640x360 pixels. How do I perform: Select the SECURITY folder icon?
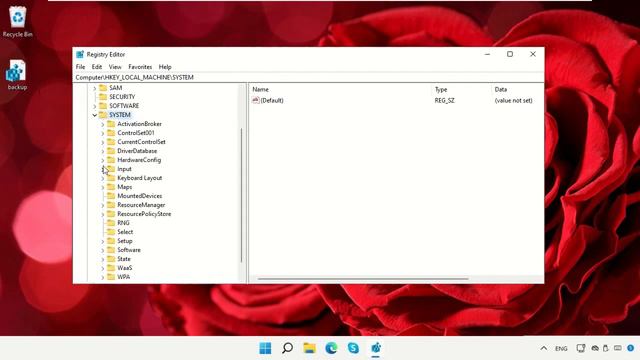[x=103, y=97]
